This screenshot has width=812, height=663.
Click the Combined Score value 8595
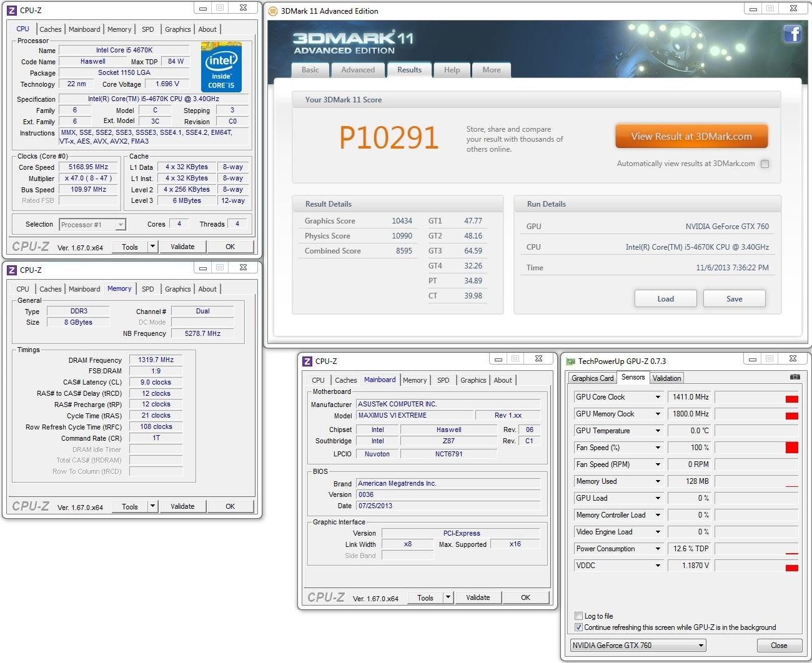pyautogui.click(x=404, y=251)
